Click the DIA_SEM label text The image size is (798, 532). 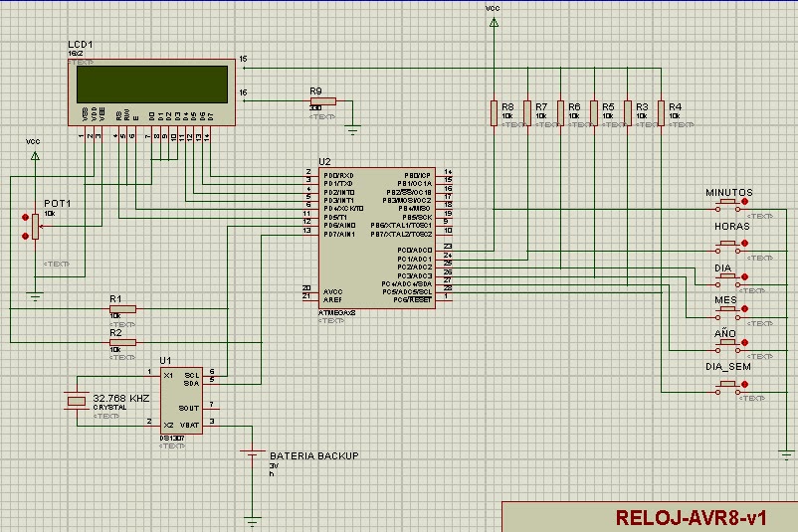(x=727, y=367)
